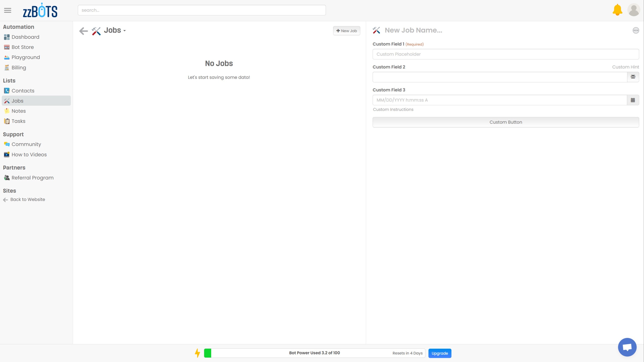Open Dashboard in the sidebar
The height and width of the screenshot is (362, 644).
tap(25, 37)
